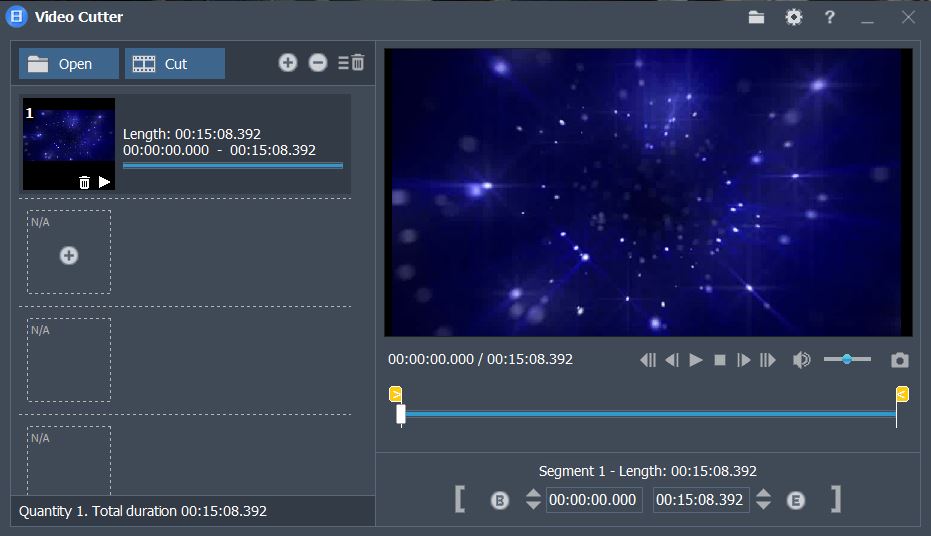Screen dimensions: 931x536
Task: Click the add segment plus icon in toolbar
Action: click(288, 63)
